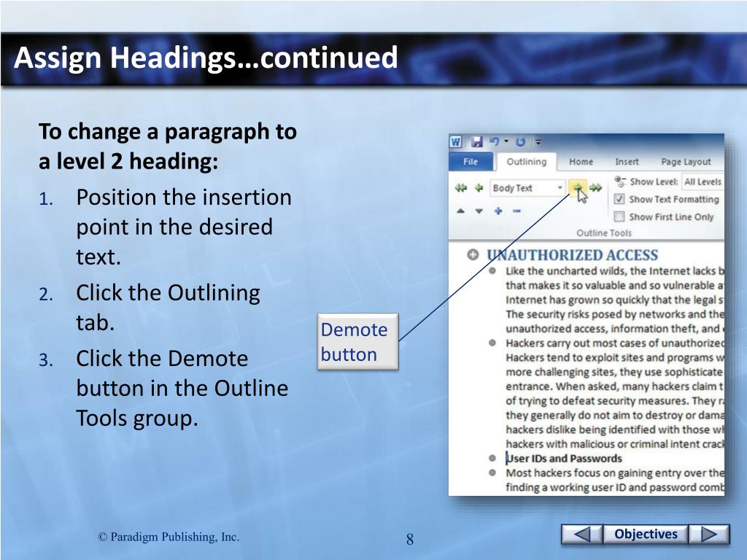747x560 pixels.
Task: Click the 'Outline Tools' group label
Action: [603, 233]
